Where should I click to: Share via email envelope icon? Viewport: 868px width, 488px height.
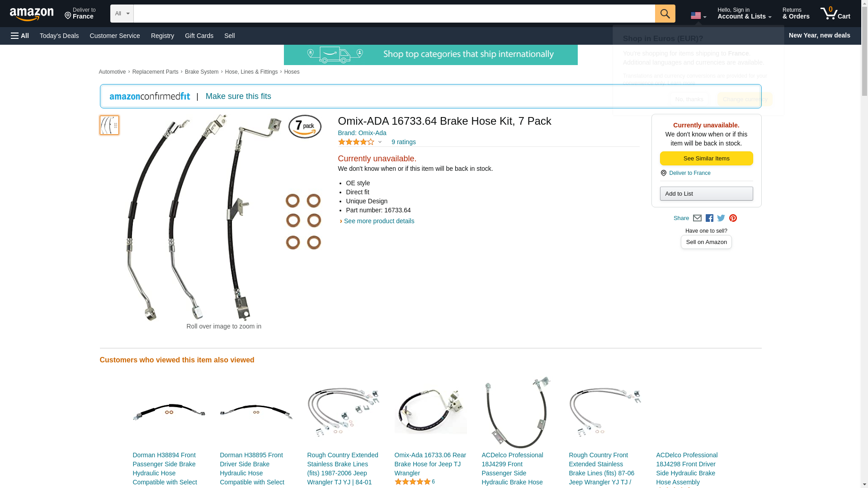pyautogui.click(x=697, y=218)
